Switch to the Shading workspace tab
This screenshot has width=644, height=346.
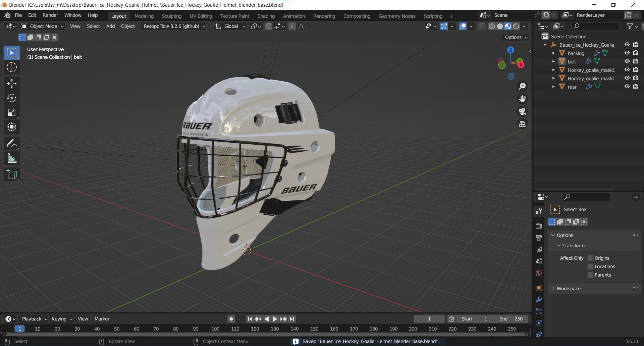[x=266, y=16]
